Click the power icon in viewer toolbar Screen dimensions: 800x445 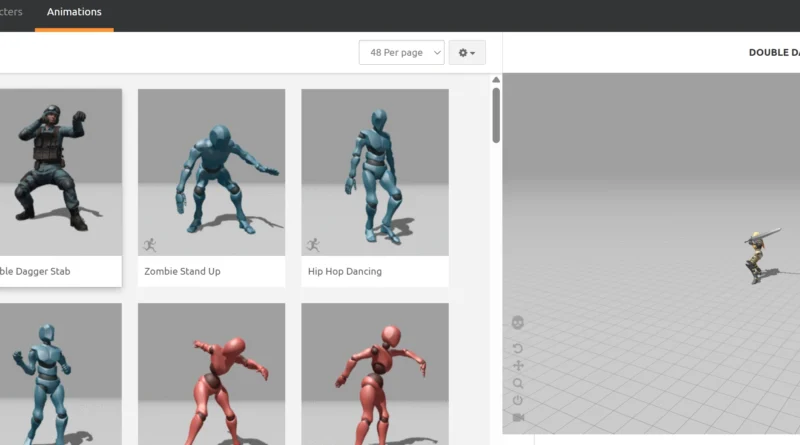coord(518,400)
